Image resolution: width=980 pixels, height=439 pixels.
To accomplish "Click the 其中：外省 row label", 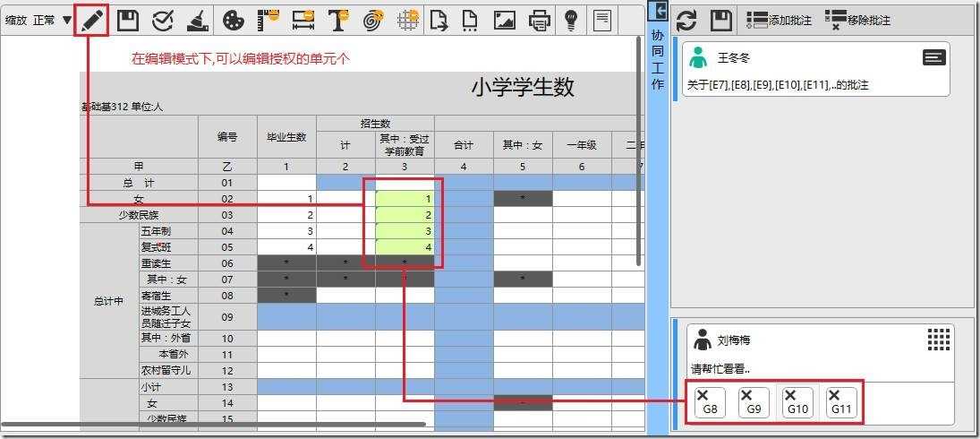I will 167,339.
